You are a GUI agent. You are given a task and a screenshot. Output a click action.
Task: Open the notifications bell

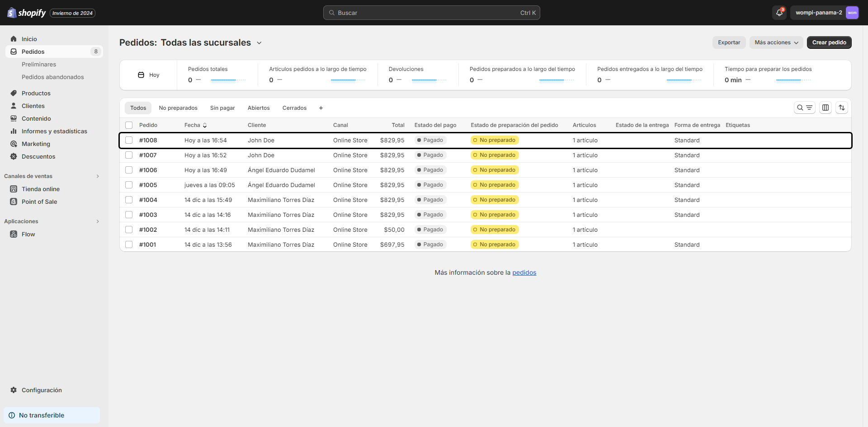point(778,13)
